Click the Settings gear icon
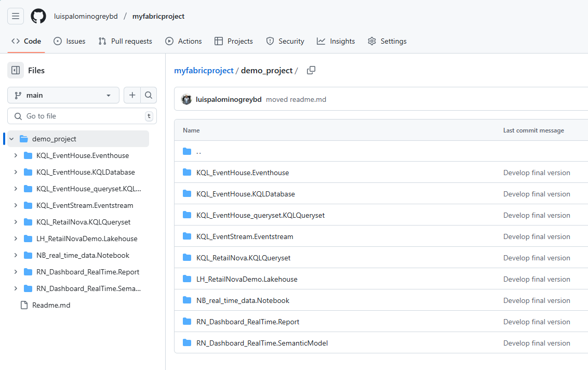 (371, 41)
